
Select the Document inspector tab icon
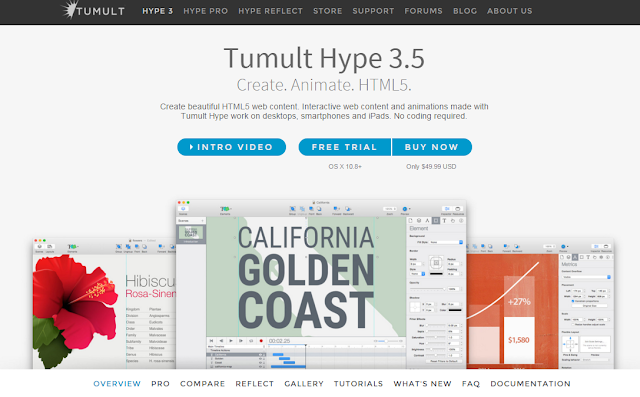click(x=411, y=221)
